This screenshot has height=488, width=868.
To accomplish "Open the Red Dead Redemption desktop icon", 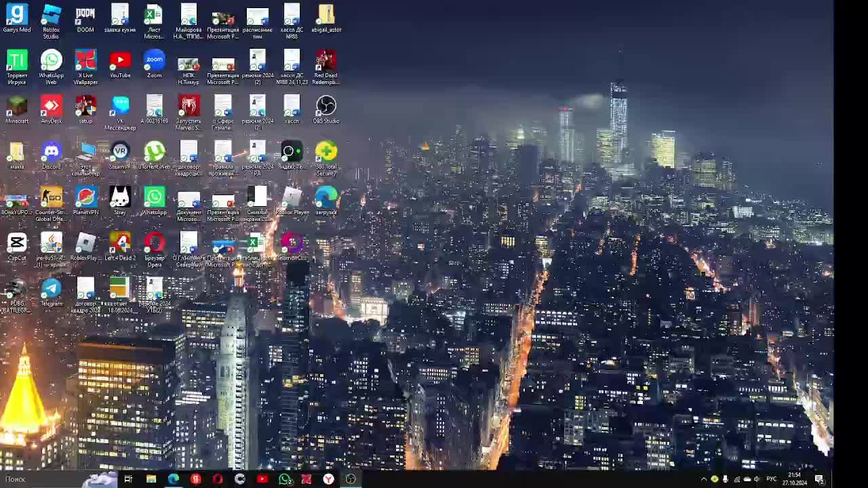I will (326, 68).
